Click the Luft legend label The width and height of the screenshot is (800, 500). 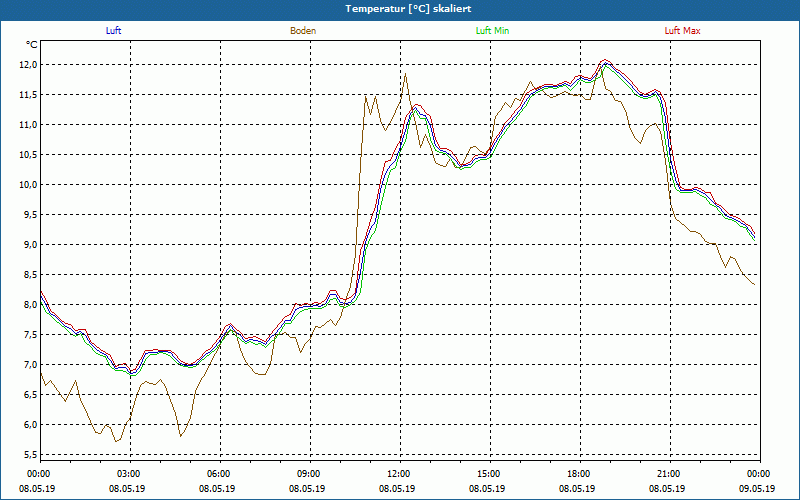[113, 31]
